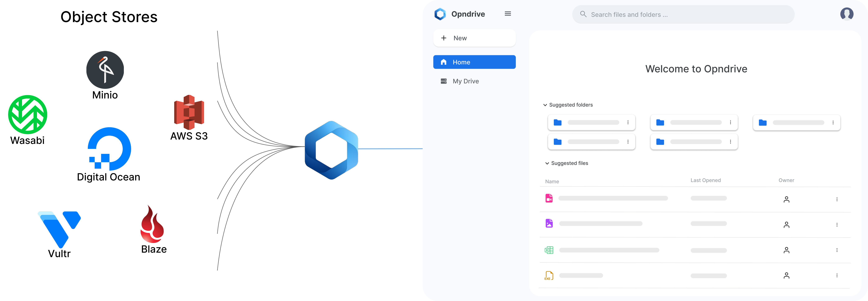This screenshot has height=301, width=868.
Task: Select Home in the sidebar
Action: click(474, 62)
